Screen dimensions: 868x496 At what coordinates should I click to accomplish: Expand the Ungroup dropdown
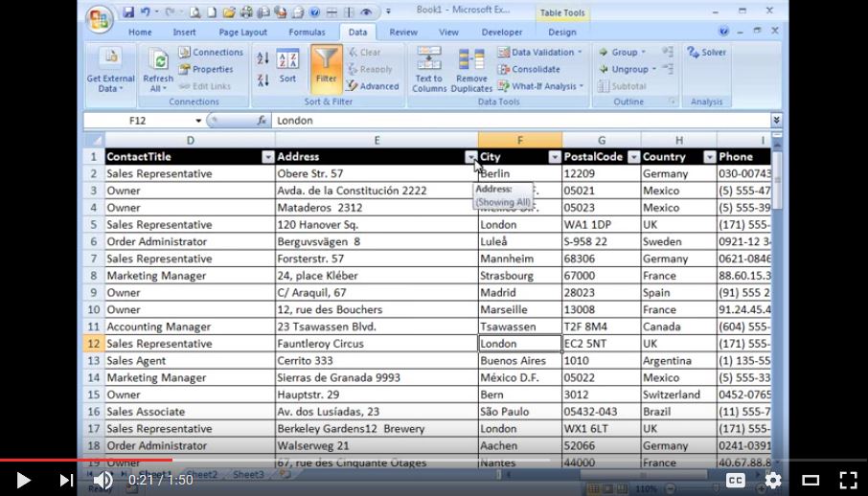click(x=653, y=69)
